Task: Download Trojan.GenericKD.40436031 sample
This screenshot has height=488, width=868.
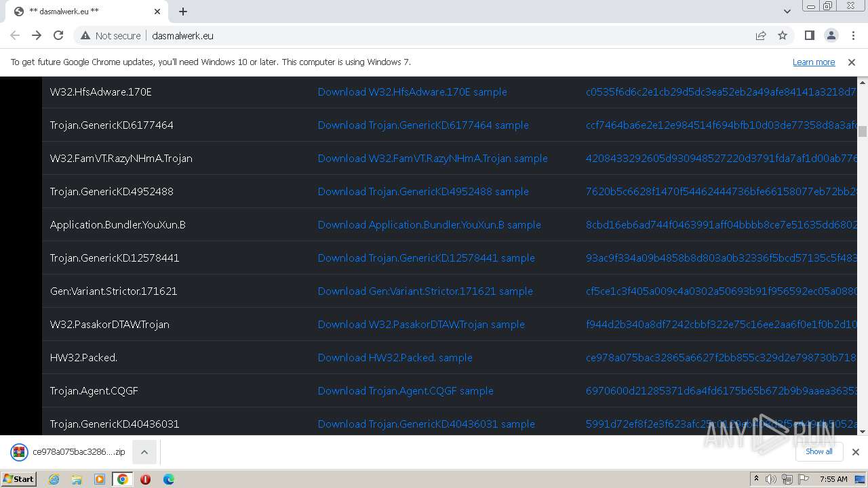Action: tap(427, 424)
